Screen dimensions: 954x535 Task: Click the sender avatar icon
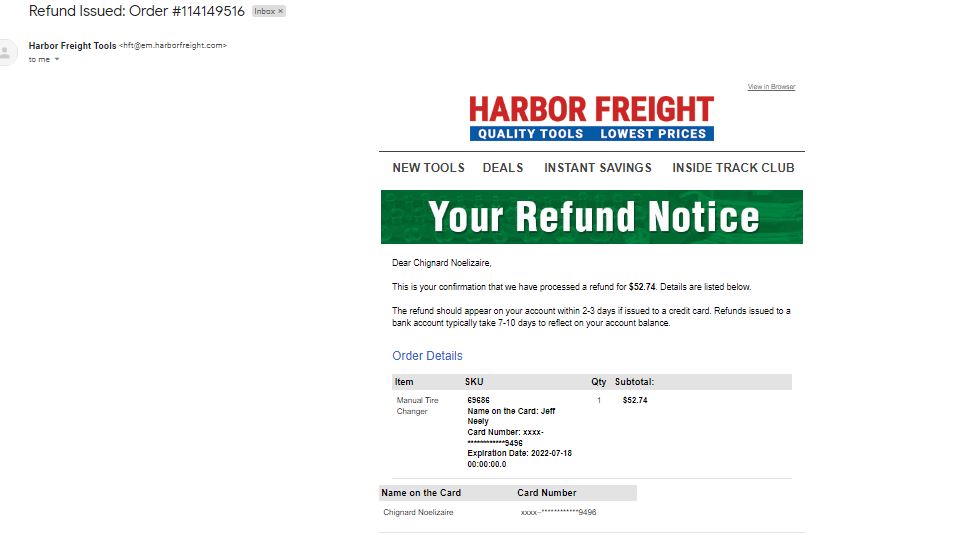[6, 52]
